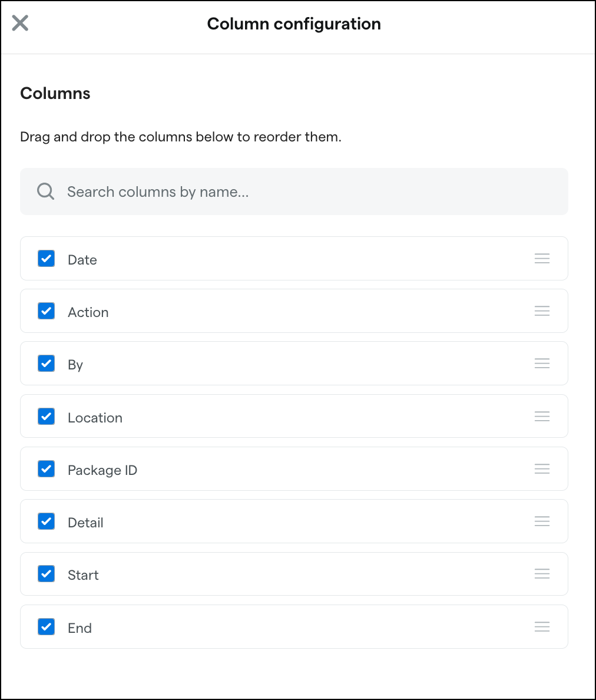Image resolution: width=596 pixels, height=700 pixels.
Task: Close the Column configuration panel
Action: [20, 23]
